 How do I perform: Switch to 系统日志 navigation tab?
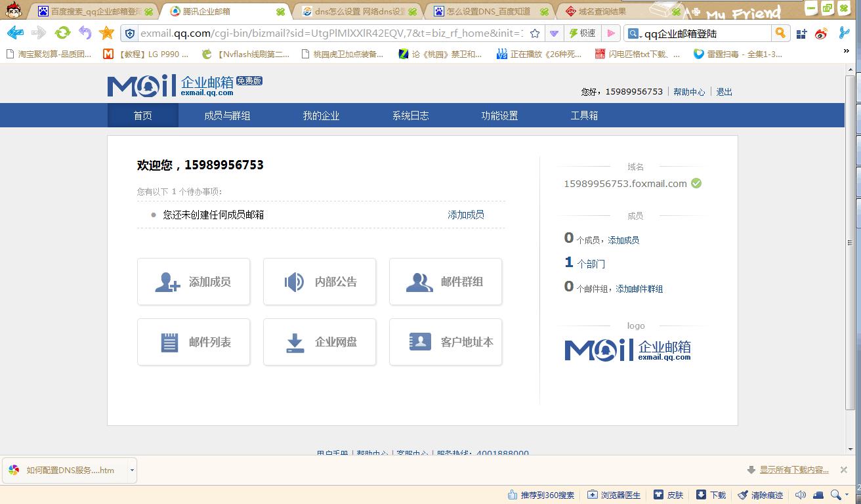410,115
